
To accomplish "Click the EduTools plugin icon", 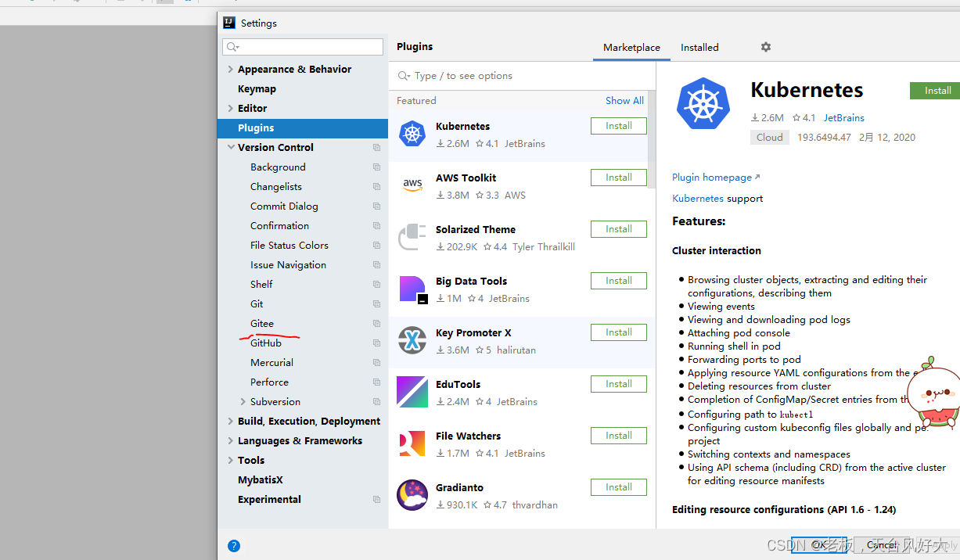I will 412,392.
